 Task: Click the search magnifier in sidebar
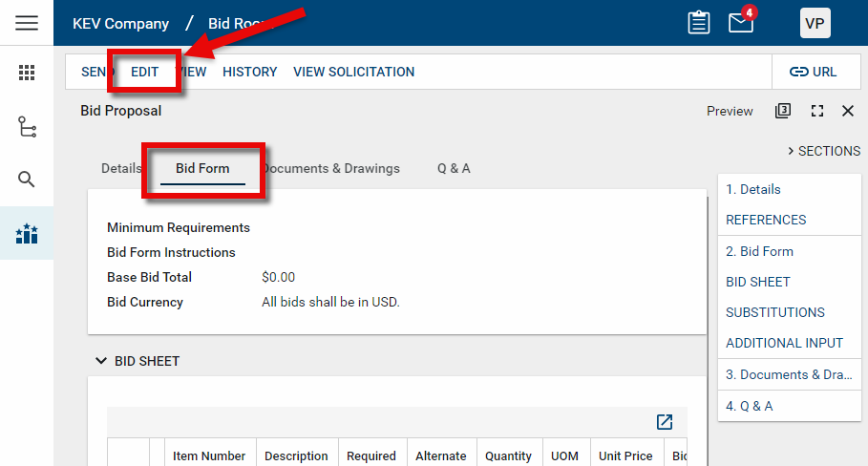[x=27, y=180]
